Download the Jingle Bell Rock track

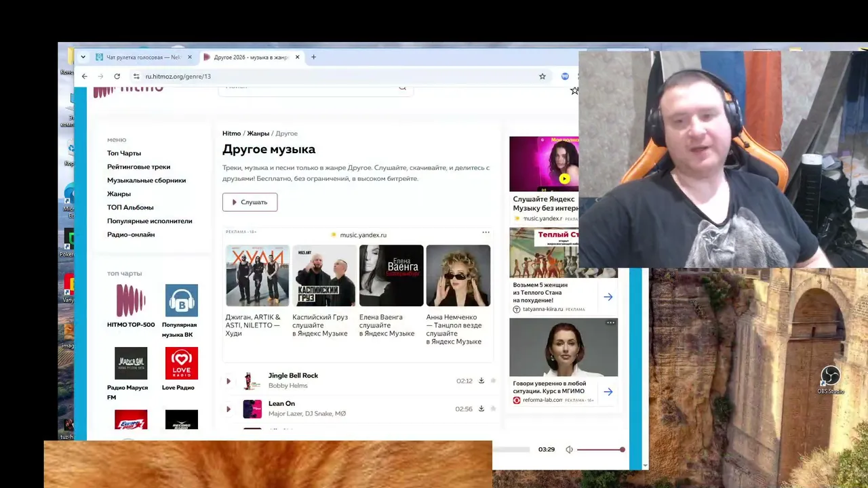click(481, 381)
